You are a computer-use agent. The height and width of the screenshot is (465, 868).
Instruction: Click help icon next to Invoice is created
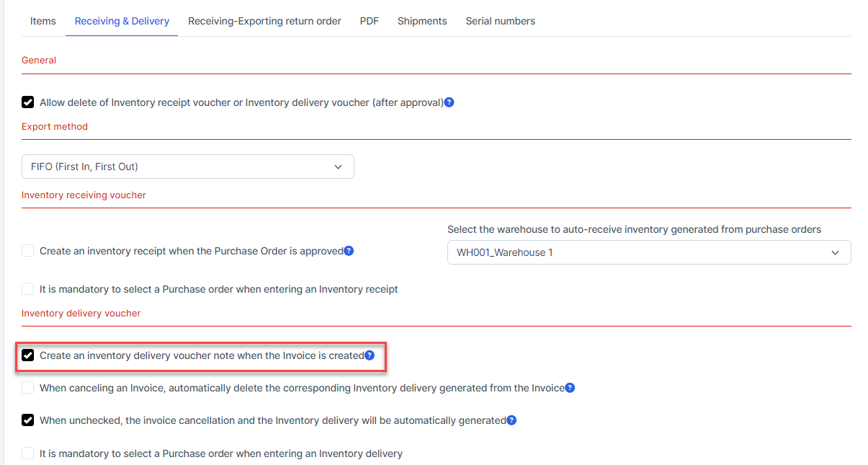point(370,355)
